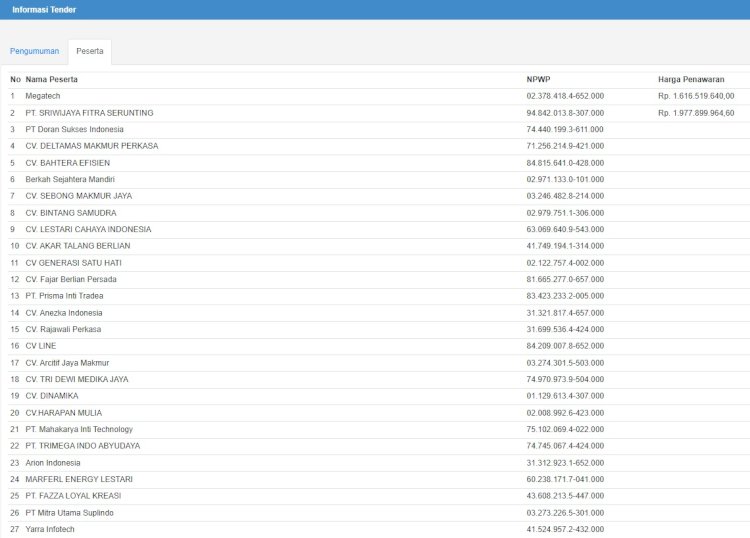Click NPWP 41.524.957.2-432.000
Viewport: 750px width, 538px height.
(x=565, y=529)
